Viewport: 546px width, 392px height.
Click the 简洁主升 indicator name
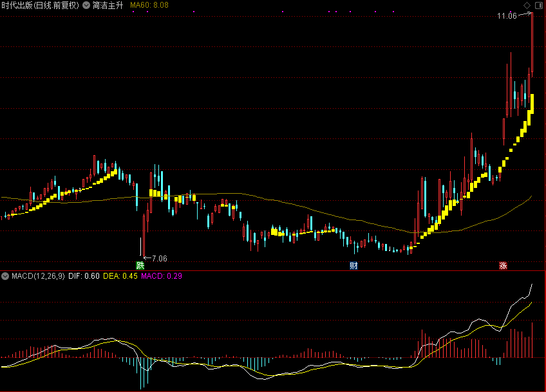tap(108, 5)
